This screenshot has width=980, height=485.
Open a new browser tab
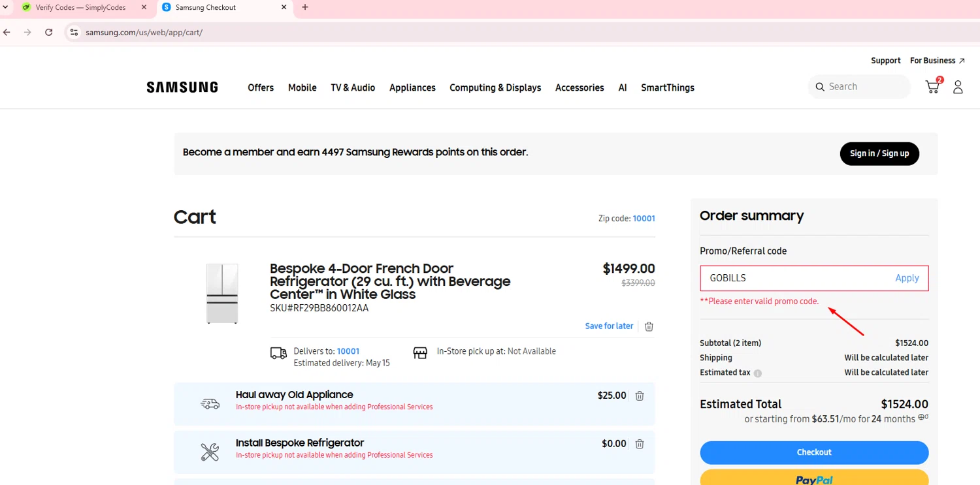pyautogui.click(x=305, y=7)
